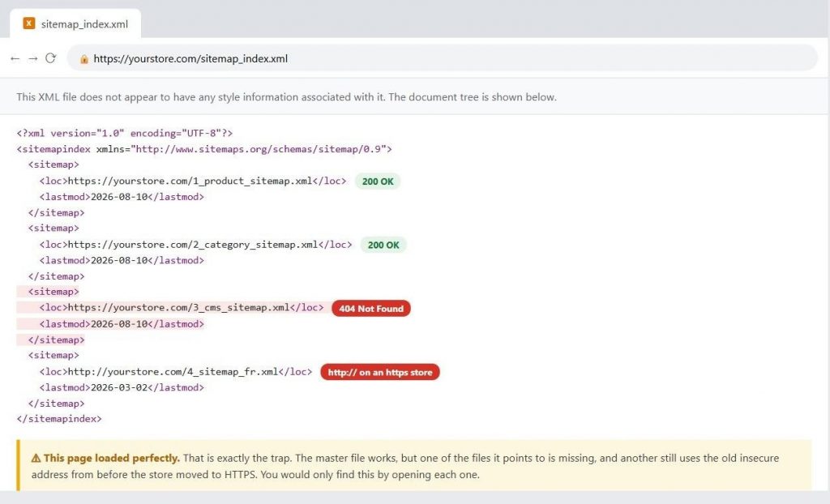
Task: Click the browser forward arrow
Action: pyautogui.click(x=32, y=59)
